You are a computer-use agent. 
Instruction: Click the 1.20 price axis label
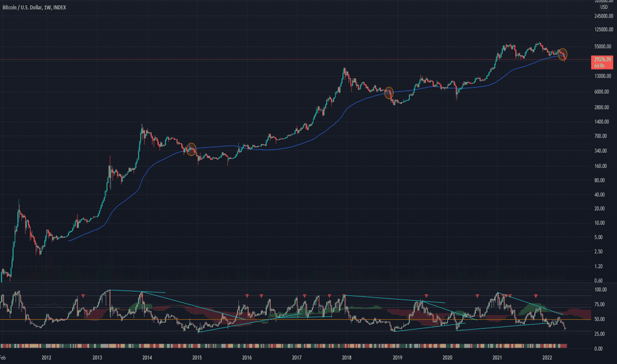point(598,267)
